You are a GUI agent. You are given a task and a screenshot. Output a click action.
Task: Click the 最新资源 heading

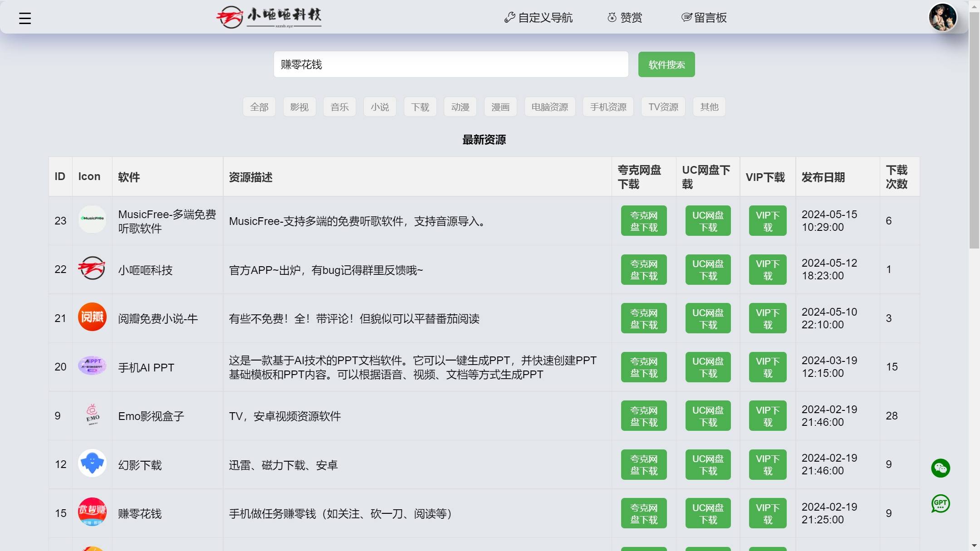pos(484,140)
